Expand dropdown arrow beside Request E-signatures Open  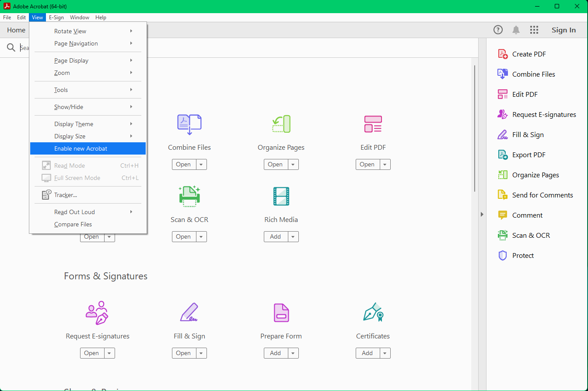[109, 353]
